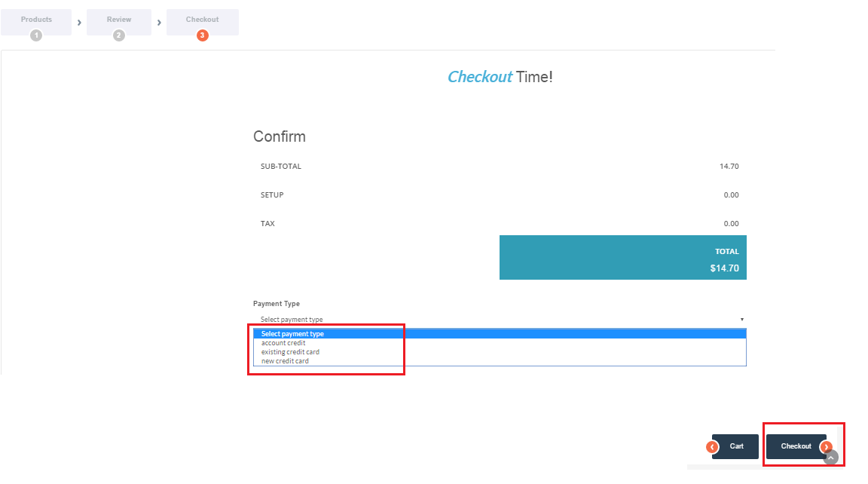Click the step 2 number badge
The width and height of the screenshot is (868, 484).
pyautogui.click(x=119, y=35)
